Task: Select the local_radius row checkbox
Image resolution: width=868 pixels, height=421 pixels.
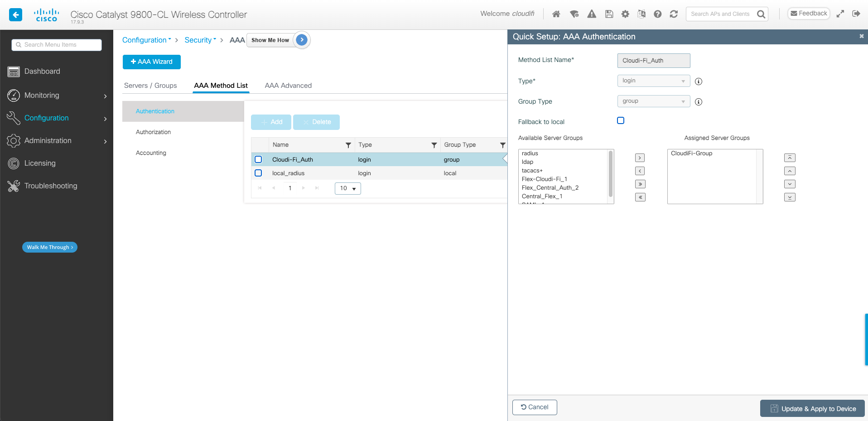Action: (x=258, y=173)
